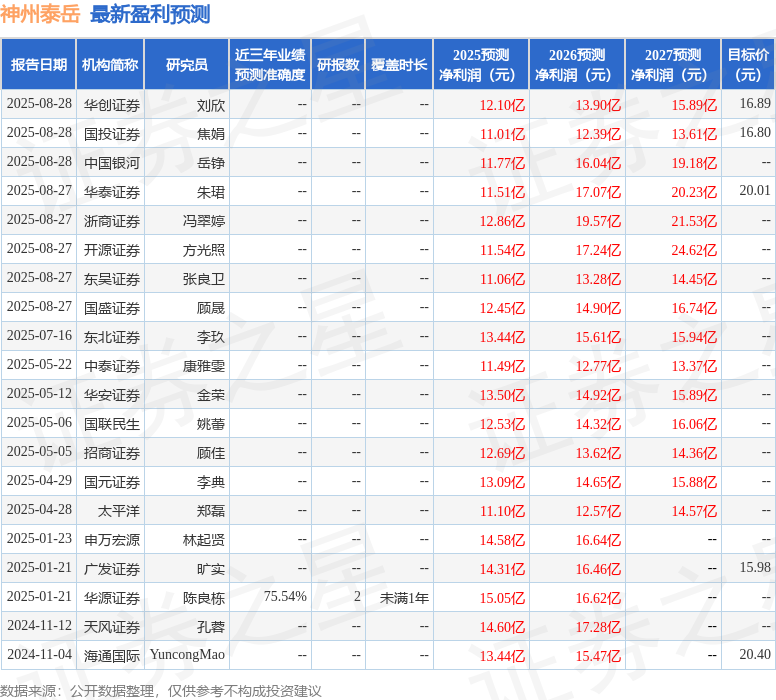This screenshot has height=700, width=776.
Task: Click the 19.18亿 forecast value
Action: 694,163
